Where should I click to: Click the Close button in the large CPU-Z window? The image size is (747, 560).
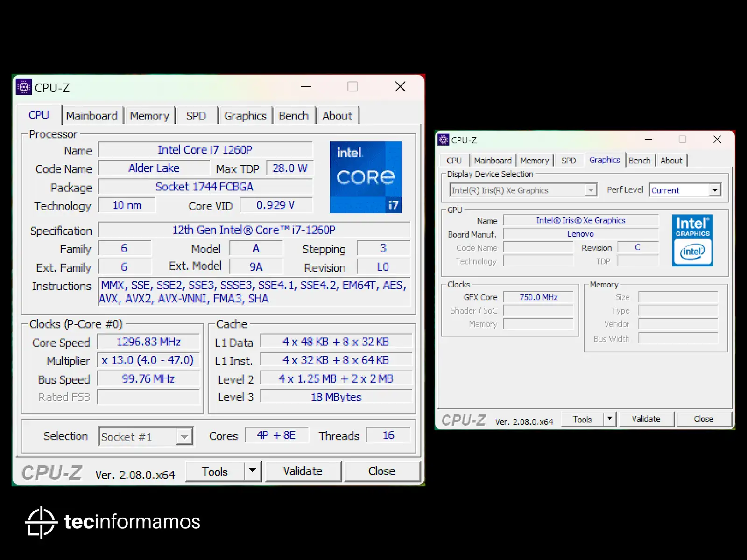click(382, 471)
